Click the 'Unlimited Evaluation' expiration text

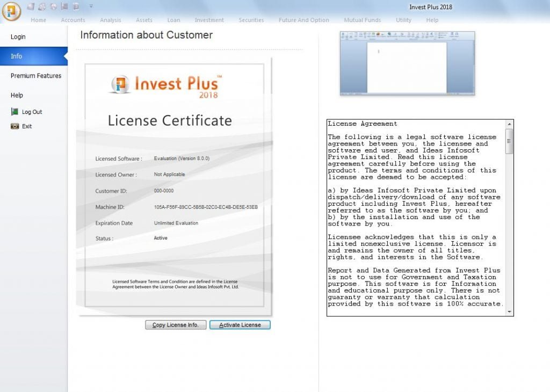point(176,223)
